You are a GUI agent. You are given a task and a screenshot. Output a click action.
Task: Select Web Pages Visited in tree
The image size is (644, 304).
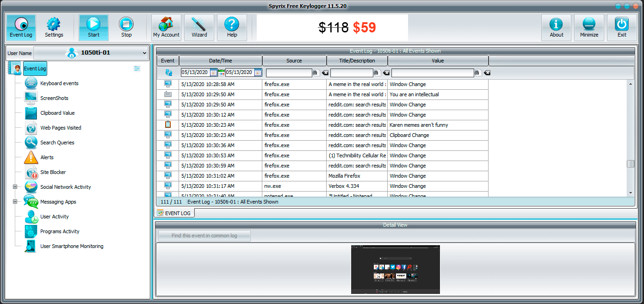coord(61,128)
